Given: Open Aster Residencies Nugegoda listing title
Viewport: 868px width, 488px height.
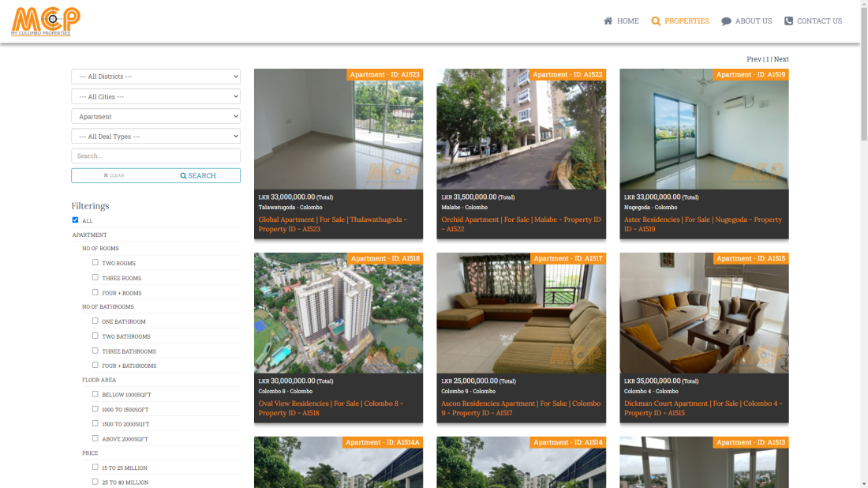Looking at the screenshot, I should tap(703, 224).
